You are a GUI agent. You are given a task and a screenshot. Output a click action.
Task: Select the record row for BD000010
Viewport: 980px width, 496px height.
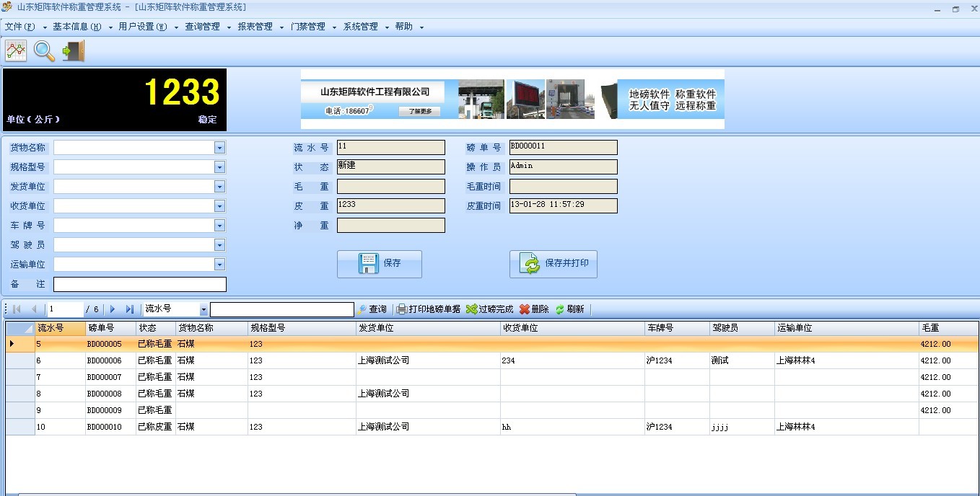(x=289, y=427)
